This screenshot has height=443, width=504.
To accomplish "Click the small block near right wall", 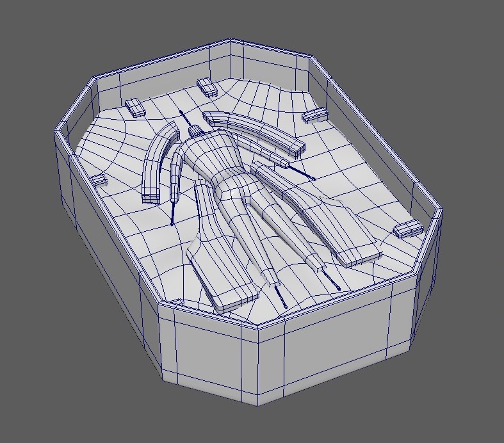I will click(408, 228).
